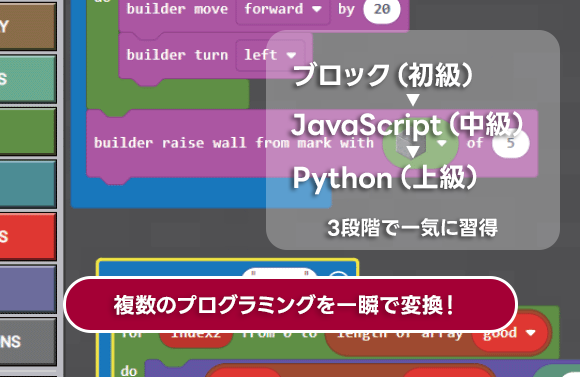Click the height value 5 in raise wall block
Viewport: 580px width, 377px height.
click(x=510, y=143)
